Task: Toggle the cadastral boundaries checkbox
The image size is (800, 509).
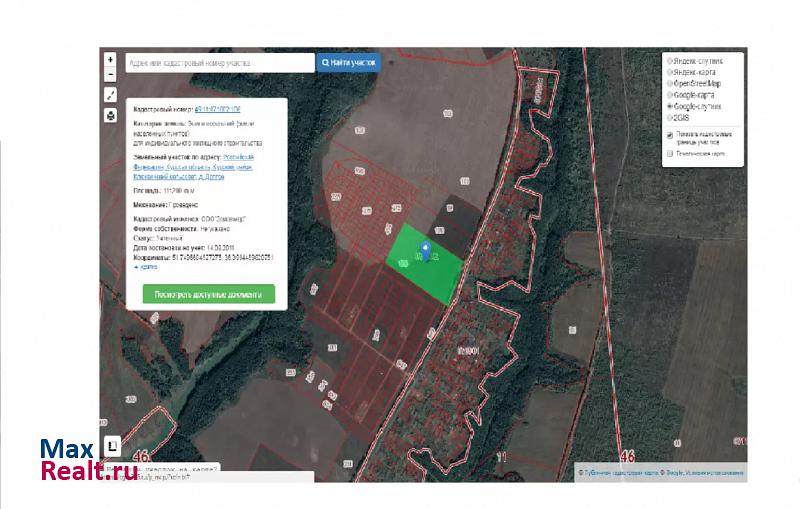Action: (x=669, y=134)
